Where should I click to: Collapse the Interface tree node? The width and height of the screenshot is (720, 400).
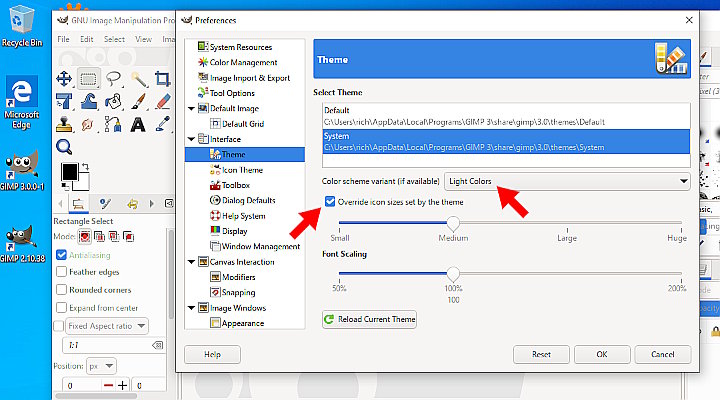(191, 139)
